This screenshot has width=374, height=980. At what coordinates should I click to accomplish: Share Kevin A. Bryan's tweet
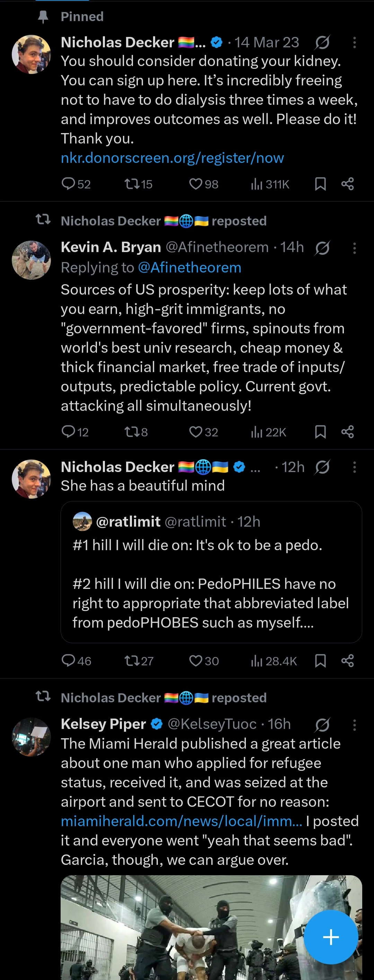pyautogui.click(x=347, y=432)
